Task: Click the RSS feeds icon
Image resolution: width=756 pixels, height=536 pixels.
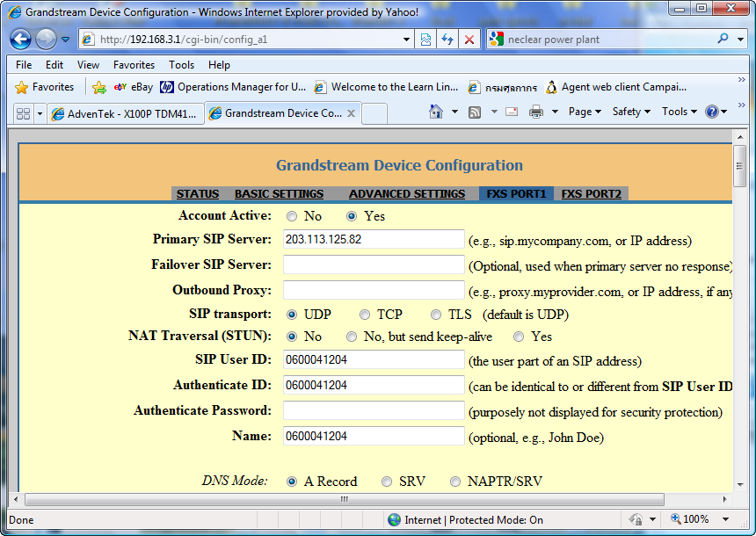Action: point(475,112)
